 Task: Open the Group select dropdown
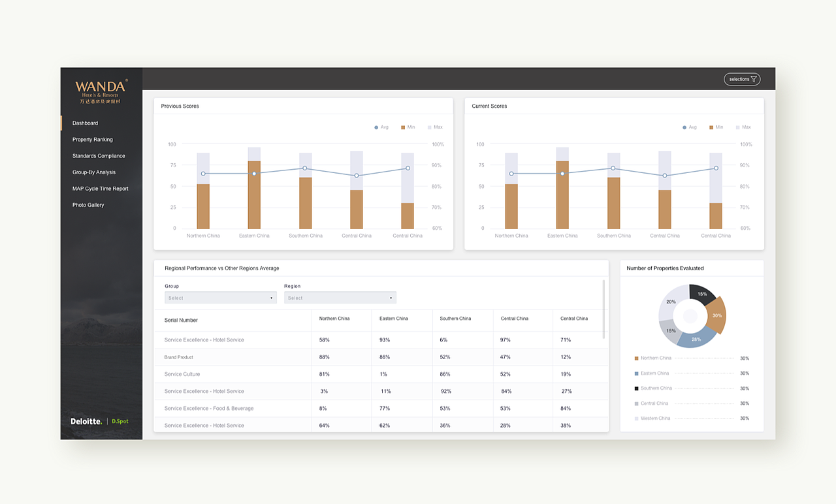point(221,298)
